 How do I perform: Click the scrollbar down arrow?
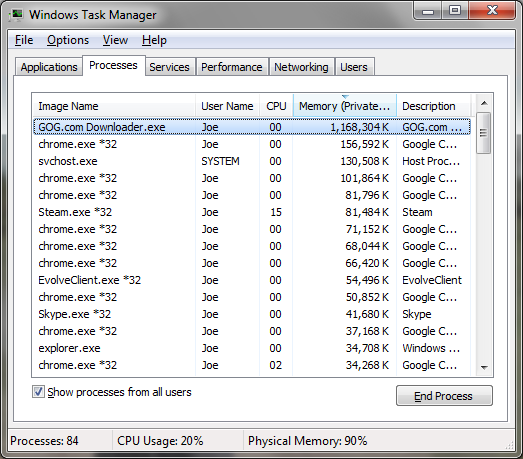click(x=484, y=368)
